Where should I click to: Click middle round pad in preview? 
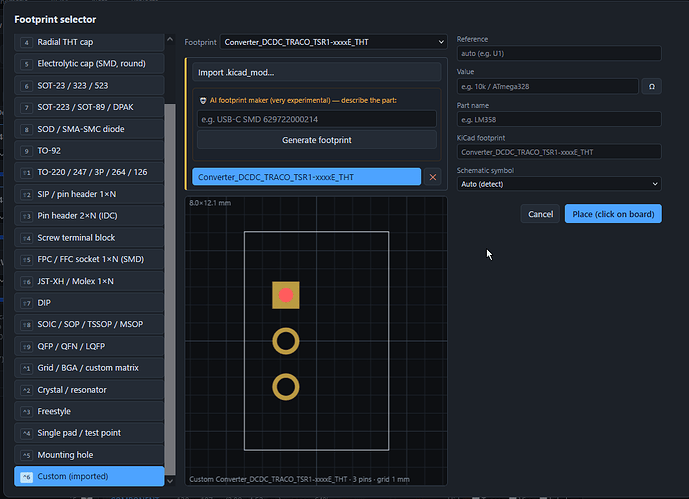tap(286, 341)
